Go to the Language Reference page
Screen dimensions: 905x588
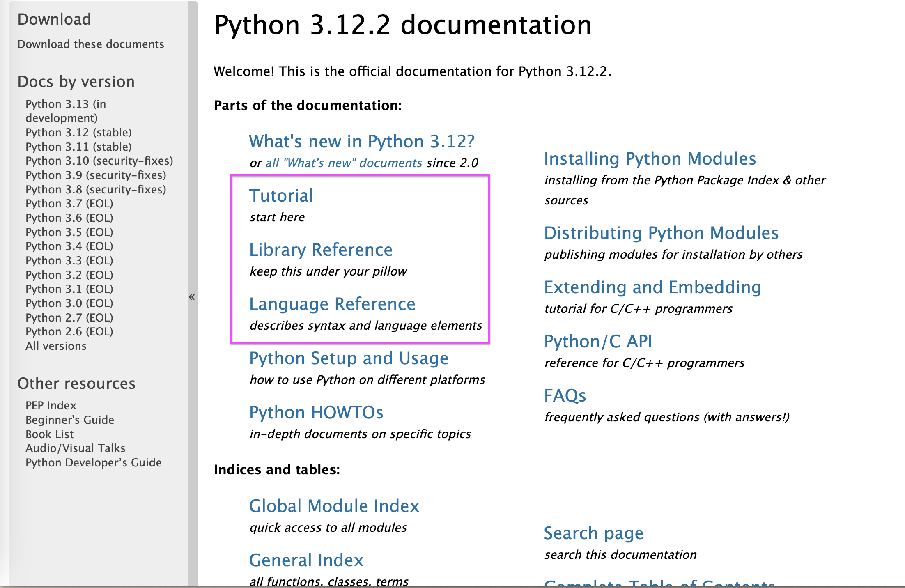click(332, 304)
